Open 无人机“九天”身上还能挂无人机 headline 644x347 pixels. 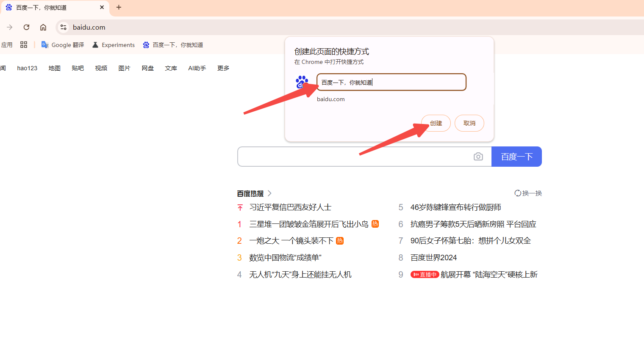point(300,275)
